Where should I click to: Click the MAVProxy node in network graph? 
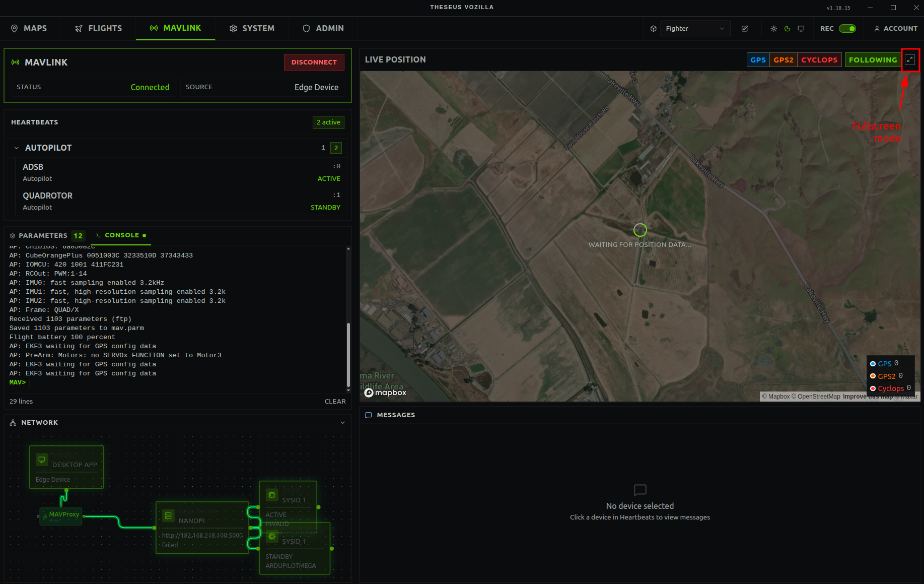pyautogui.click(x=61, y=515)
